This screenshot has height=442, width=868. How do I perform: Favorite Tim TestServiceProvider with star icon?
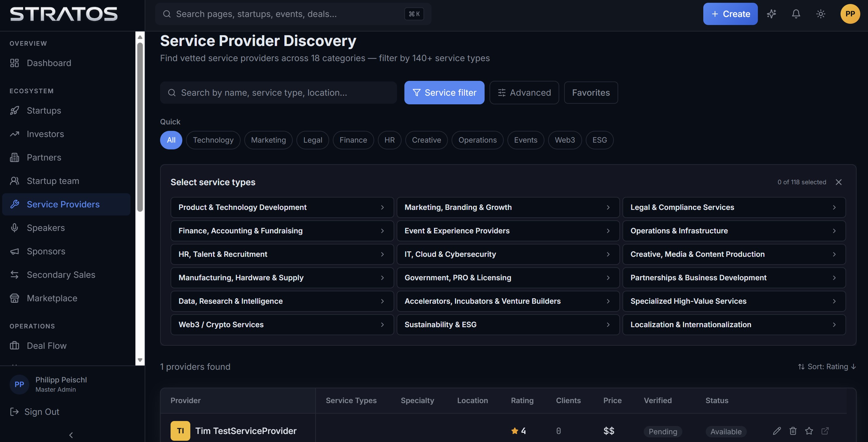tap(809, 431)
